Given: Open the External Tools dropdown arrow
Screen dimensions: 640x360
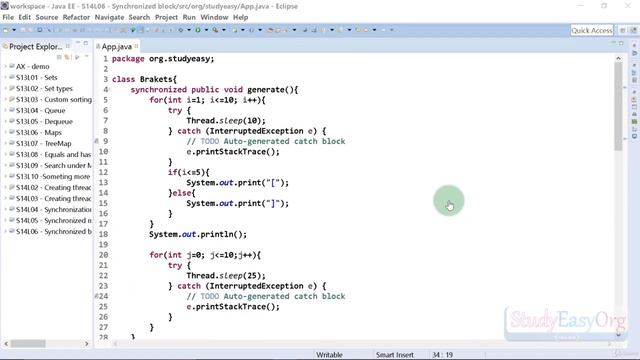Looking at the screenshot, I should [224, 30].
